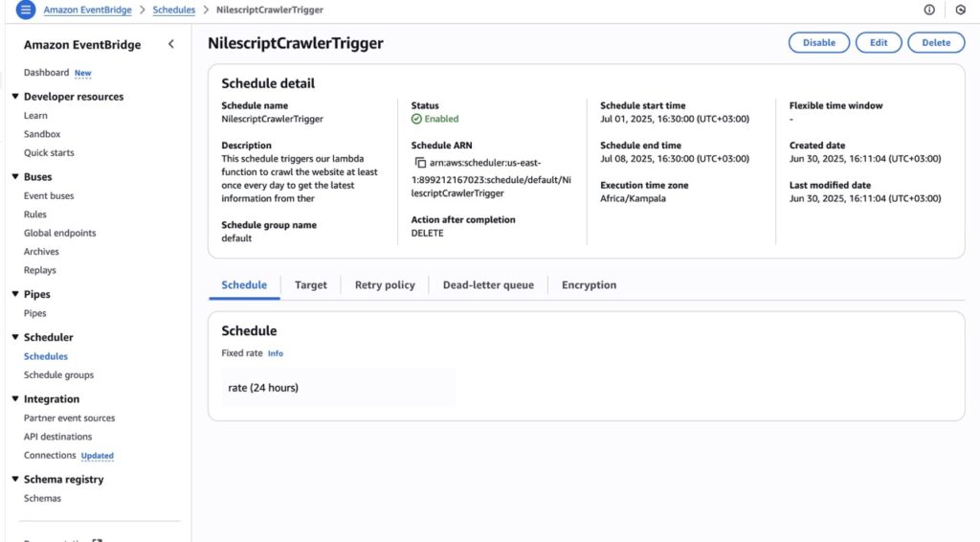Click the info circle icon at top right
The image size is (980, 542).
coord(929,10)
